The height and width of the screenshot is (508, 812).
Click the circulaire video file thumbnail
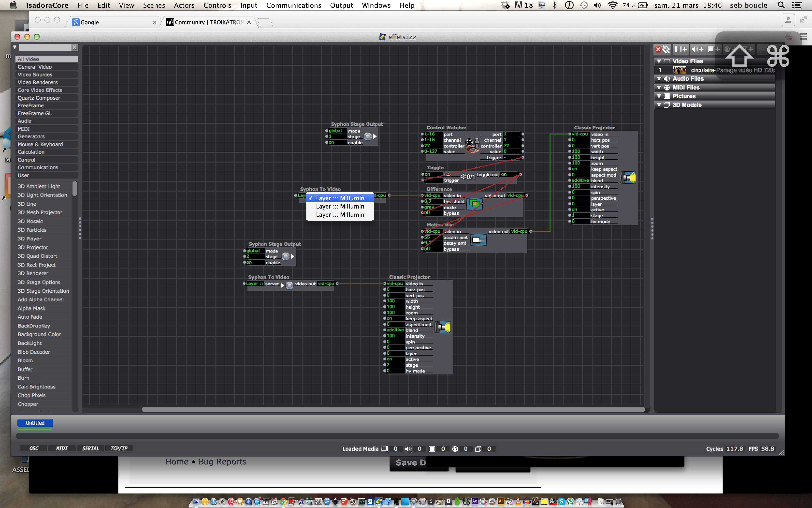coord(679,70)
